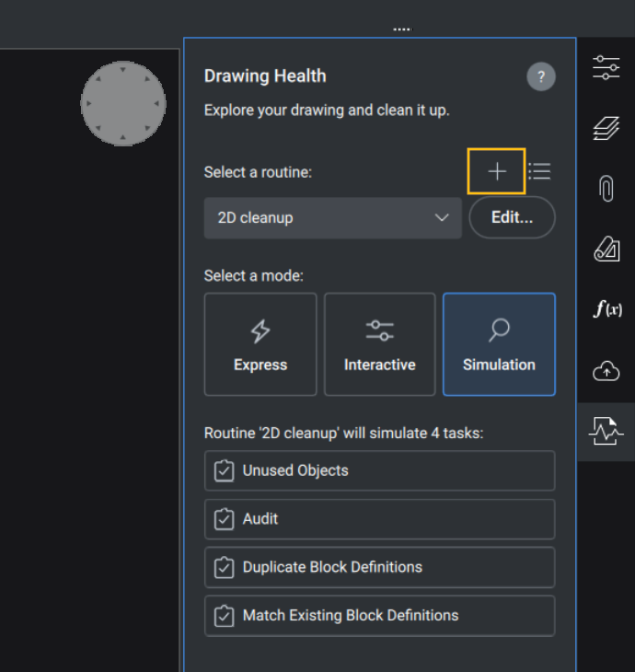This screenshot has width=635, height=672.
Task: Open the Drawing Health help icon
Action: 541,76
